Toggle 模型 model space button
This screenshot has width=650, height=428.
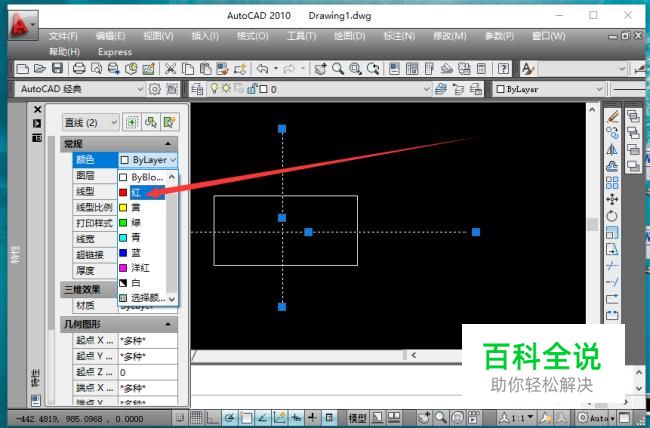358,418
